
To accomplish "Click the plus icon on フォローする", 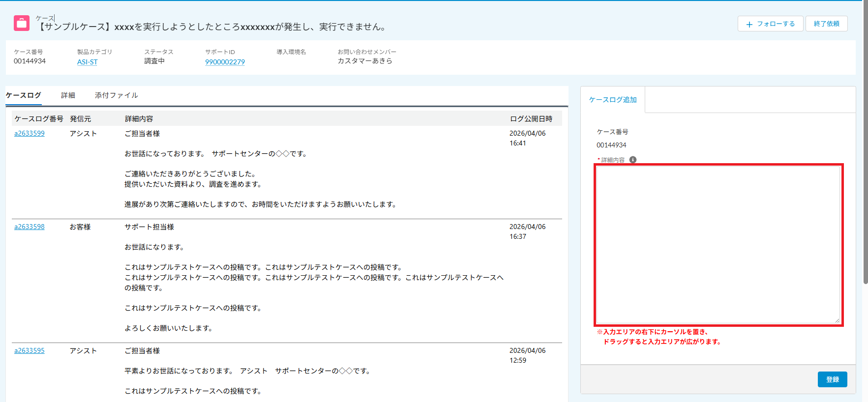I will pos(749,24).
